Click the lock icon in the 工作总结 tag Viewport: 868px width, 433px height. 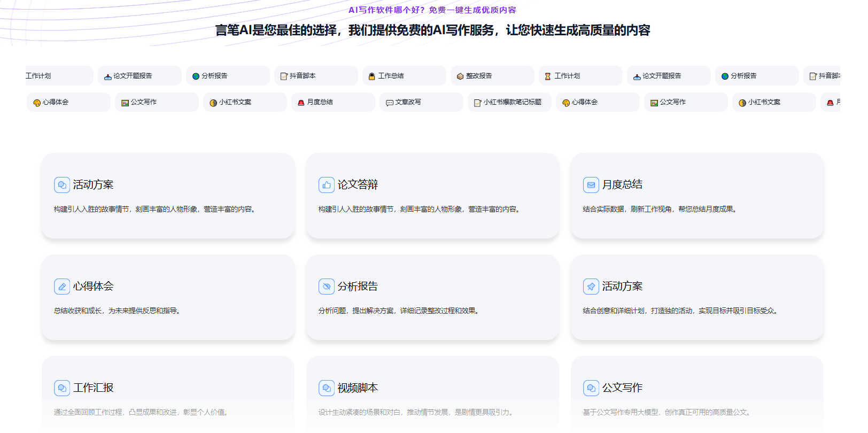372,76
